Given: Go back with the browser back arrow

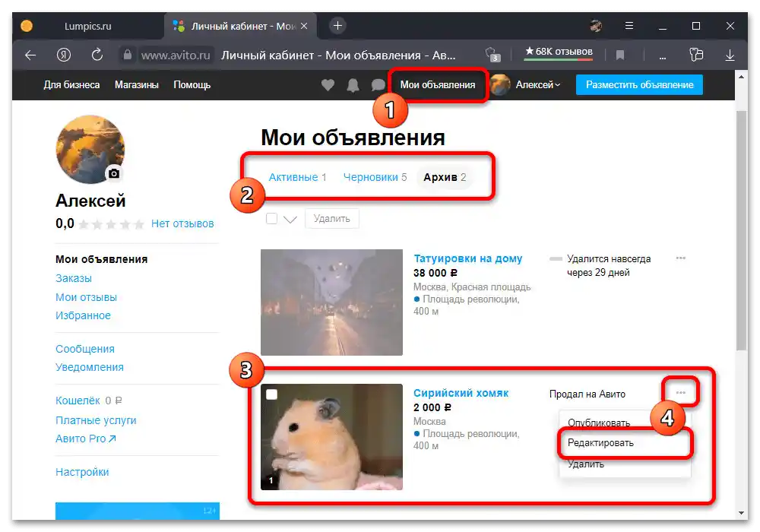Looking at the screenshot, I should point(30,55).
